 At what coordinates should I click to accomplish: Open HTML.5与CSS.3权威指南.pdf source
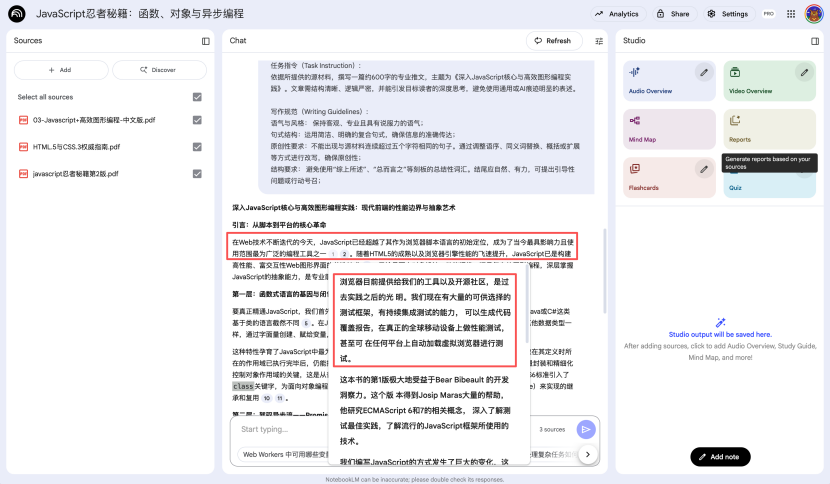[x=76, y=147]
